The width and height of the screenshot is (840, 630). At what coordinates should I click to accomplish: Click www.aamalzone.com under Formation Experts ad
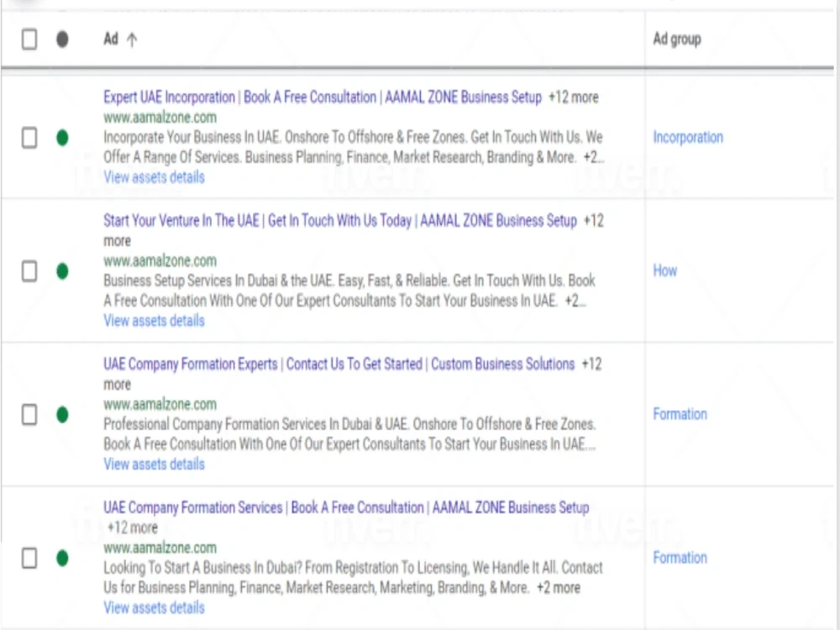(160, 405)
